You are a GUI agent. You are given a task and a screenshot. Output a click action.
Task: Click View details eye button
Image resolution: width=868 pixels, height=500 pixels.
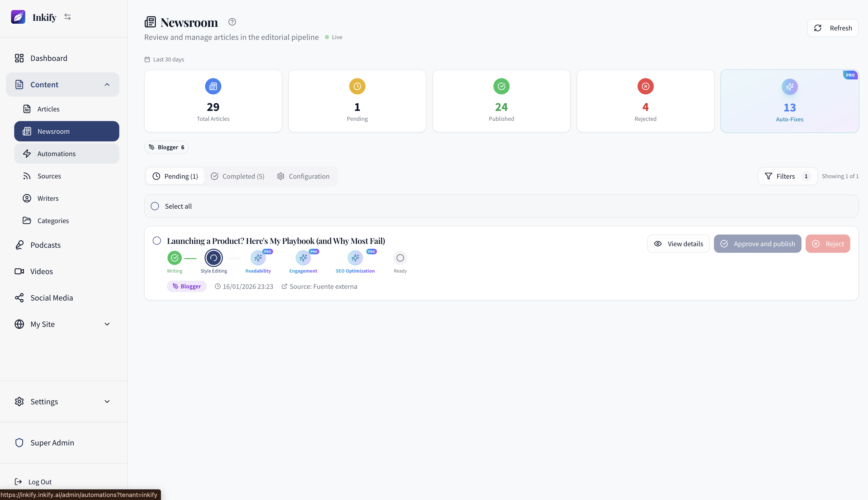678,244
